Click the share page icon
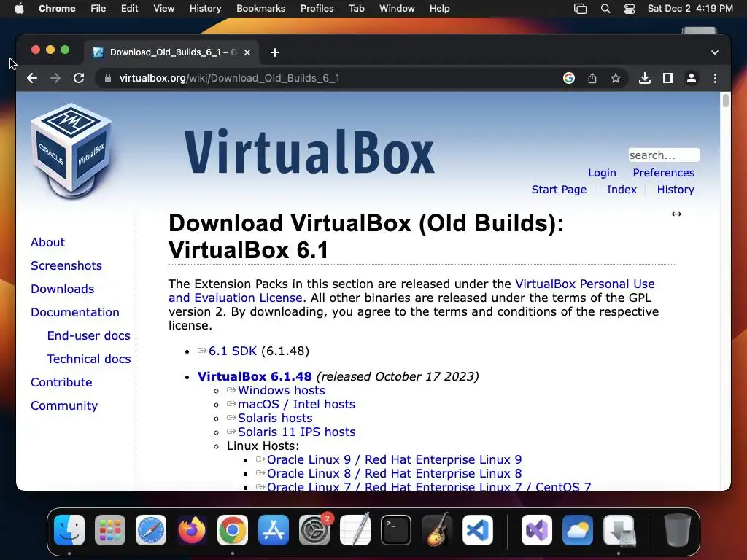The image size is (747, 560). click(x=592, y=78)
